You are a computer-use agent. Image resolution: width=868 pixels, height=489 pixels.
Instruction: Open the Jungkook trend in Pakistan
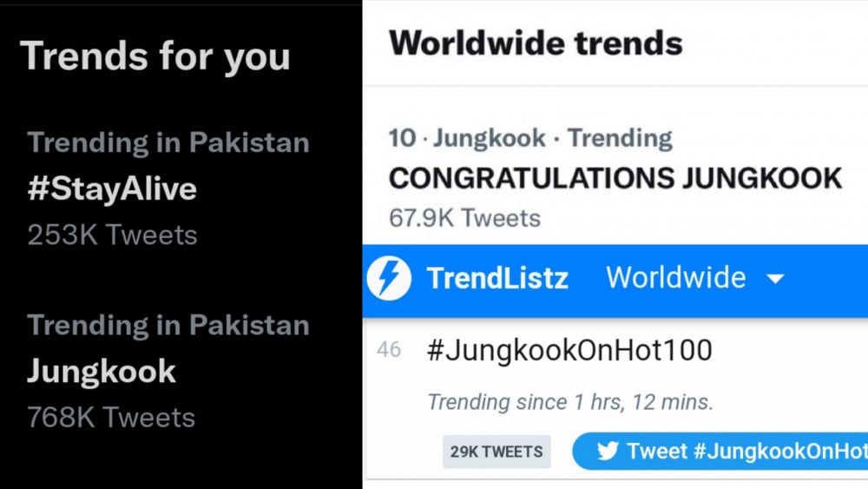tap(102, 371)
